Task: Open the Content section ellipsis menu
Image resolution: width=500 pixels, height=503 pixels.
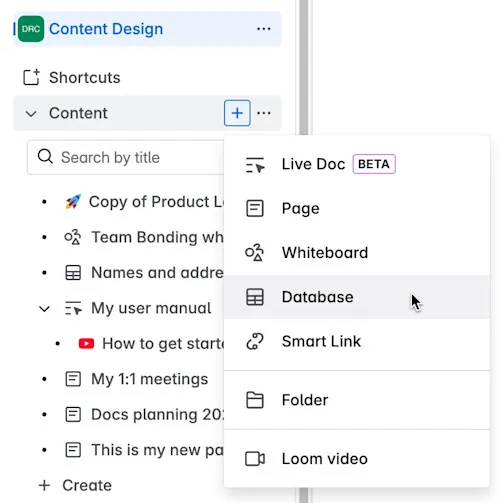Action: pyautogui.click(x=264, y=113)
